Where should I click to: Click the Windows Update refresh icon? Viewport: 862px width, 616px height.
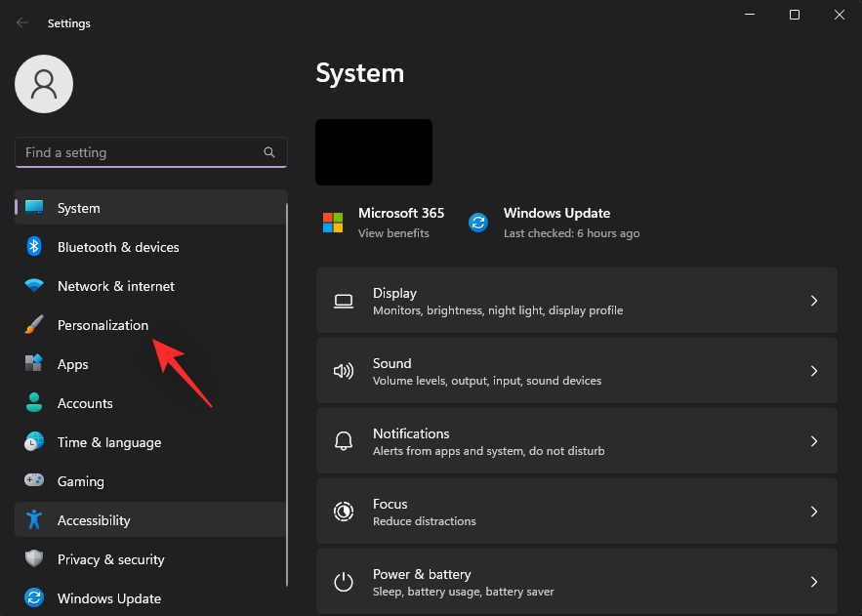(478, 223)
